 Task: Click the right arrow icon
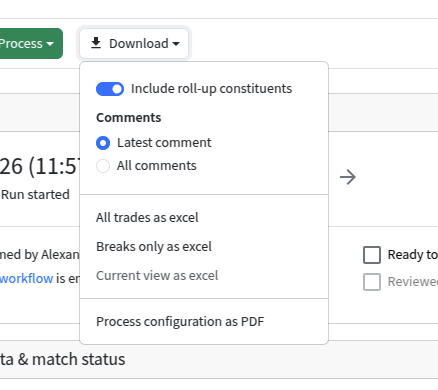(x=348, y=177)
